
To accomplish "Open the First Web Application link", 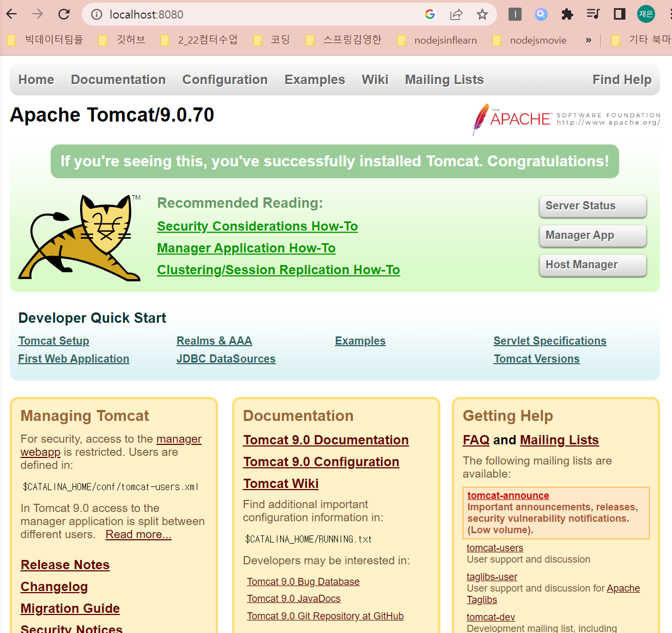I will point(74,359).
